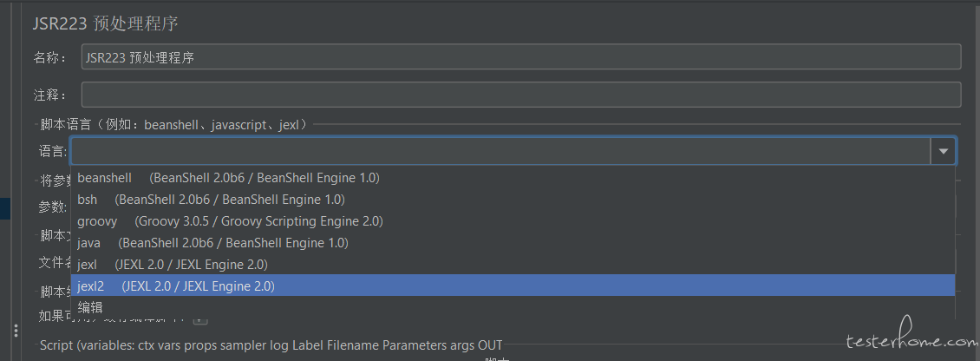980x361 pixels.
Task: Pick the java BeanShell Engine entry
Action: click(x=513, y=242)
